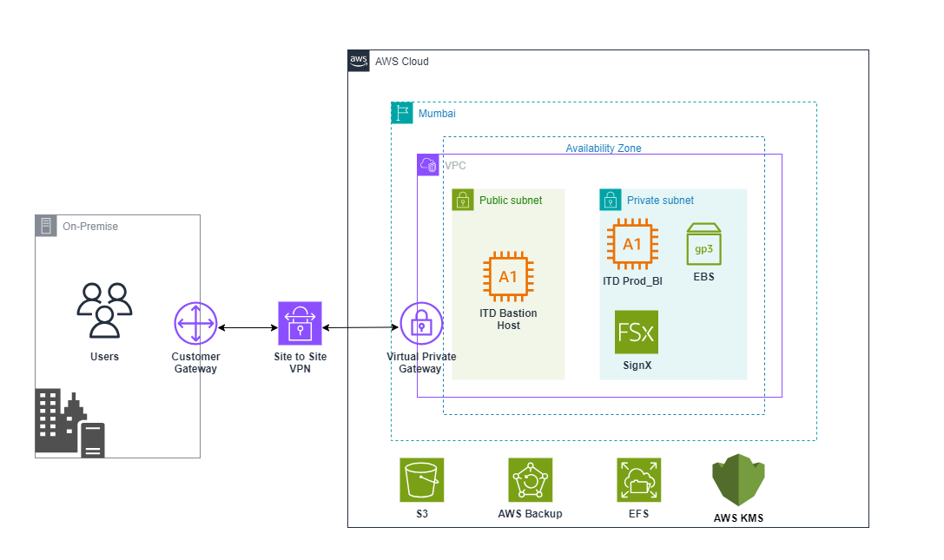Click the VPC cloud icon
Screen dimensions: 944x560
pos(428,165)
